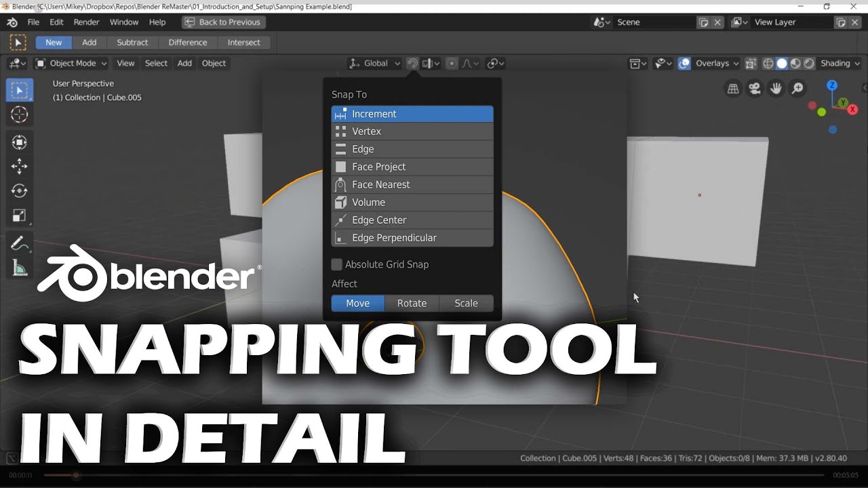Toggle X-ray mode button
The height and width of the screenshot is (488, 868).
[x=751, y=63]
